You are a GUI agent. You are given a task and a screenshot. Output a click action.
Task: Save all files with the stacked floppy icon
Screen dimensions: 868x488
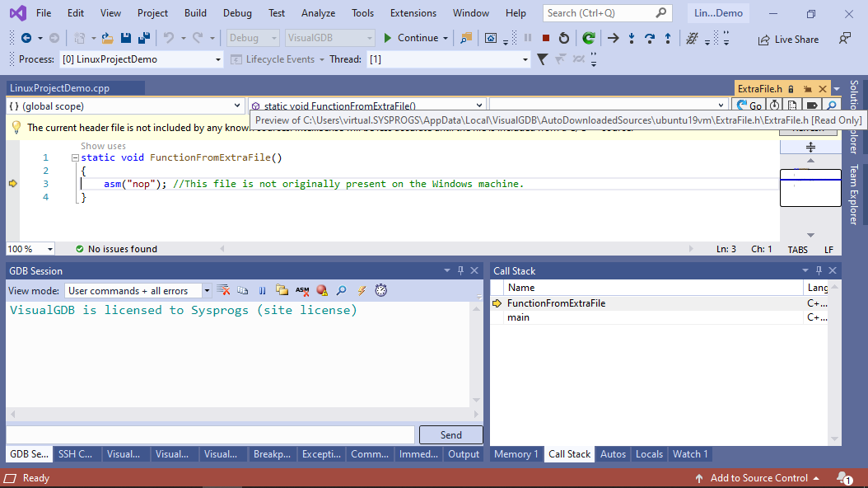(x=144, y=38)
